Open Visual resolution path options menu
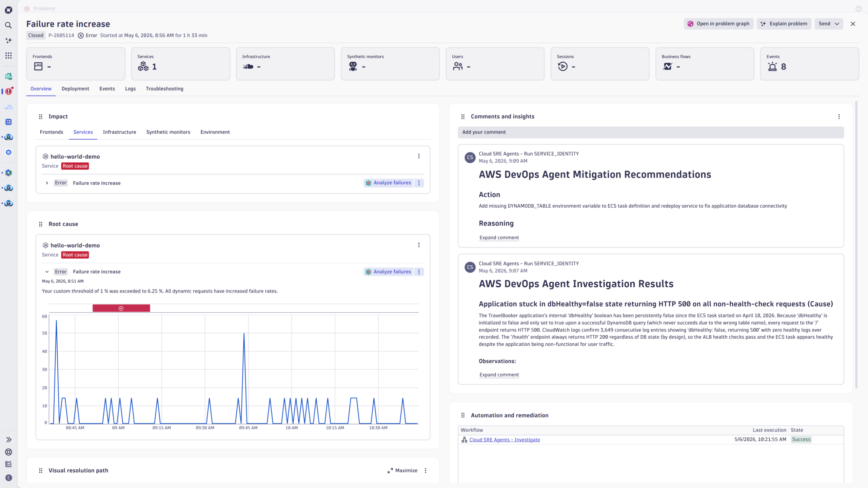 [426, 470]
